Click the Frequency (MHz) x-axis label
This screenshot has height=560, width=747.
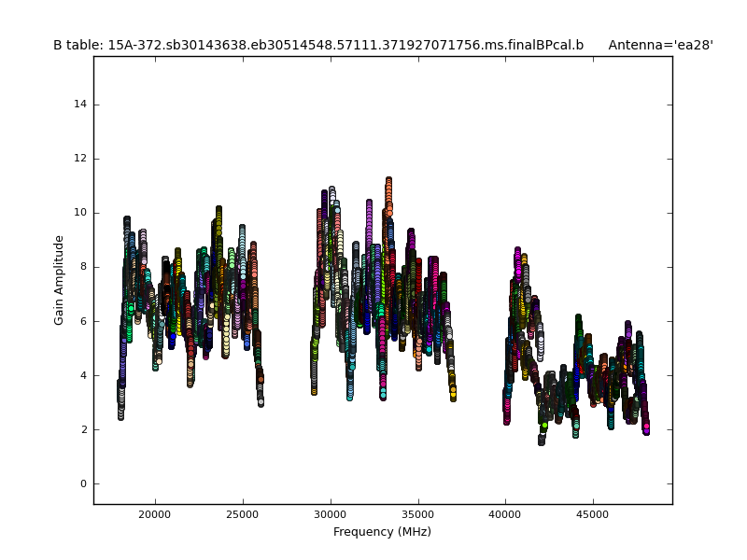point(382,532)
